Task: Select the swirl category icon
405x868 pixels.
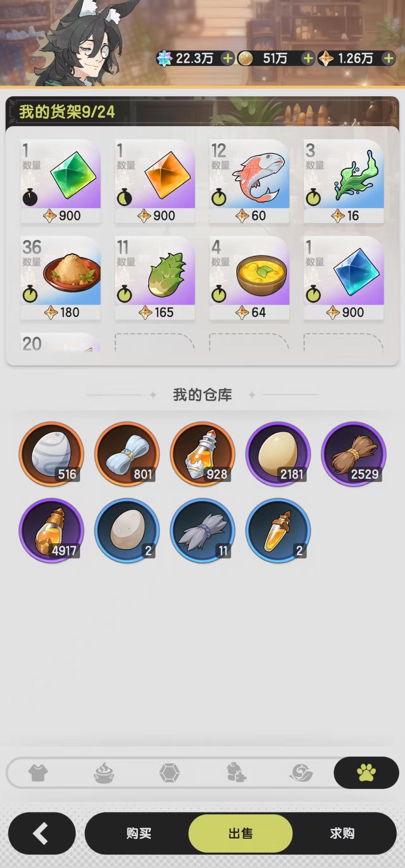Action: coord(301,773)
